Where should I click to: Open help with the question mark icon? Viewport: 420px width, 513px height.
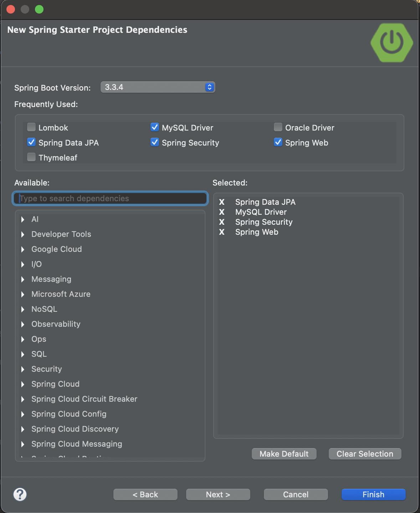coord(20,494)
